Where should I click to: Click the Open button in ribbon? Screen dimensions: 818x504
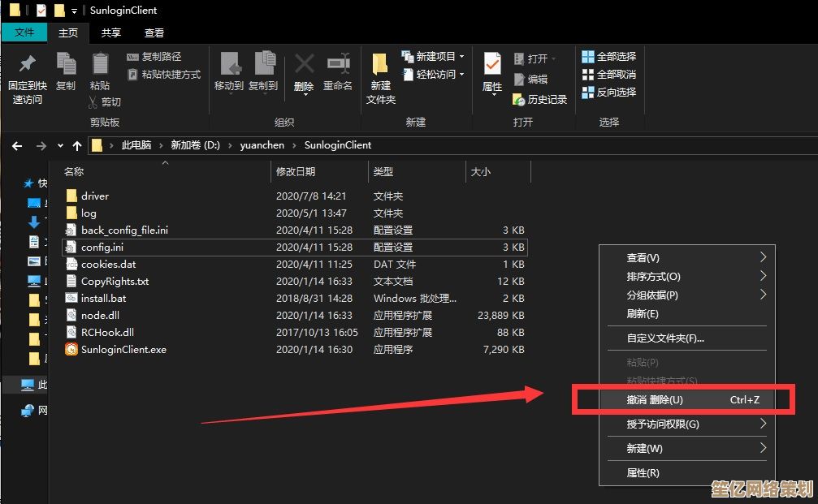pos(535,58)
